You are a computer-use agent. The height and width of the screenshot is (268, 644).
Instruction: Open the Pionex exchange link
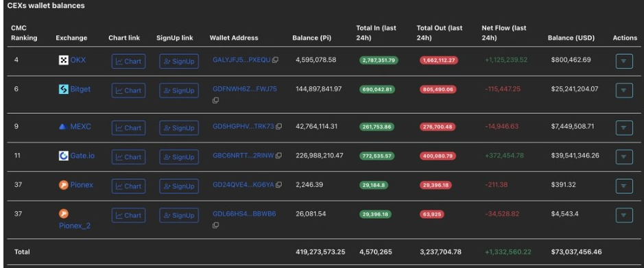pyautogui.click(x=82, y=184)
